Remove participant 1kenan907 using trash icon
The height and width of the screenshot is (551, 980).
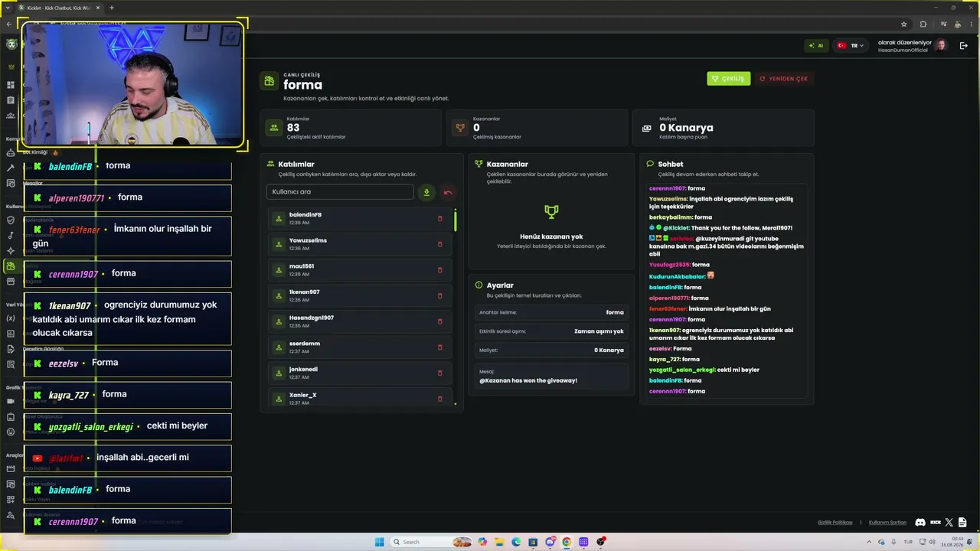tap(439, 295)
